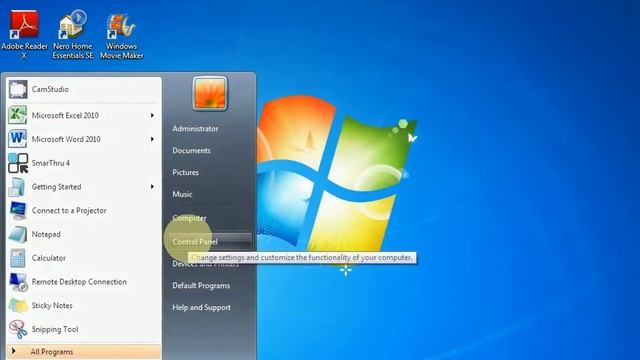Expand Microsoft Word 2010 jump list arrow
Image resolution: width=640 pixels, height=360 pixels.
pyautogui.click(x=152, y=139)
